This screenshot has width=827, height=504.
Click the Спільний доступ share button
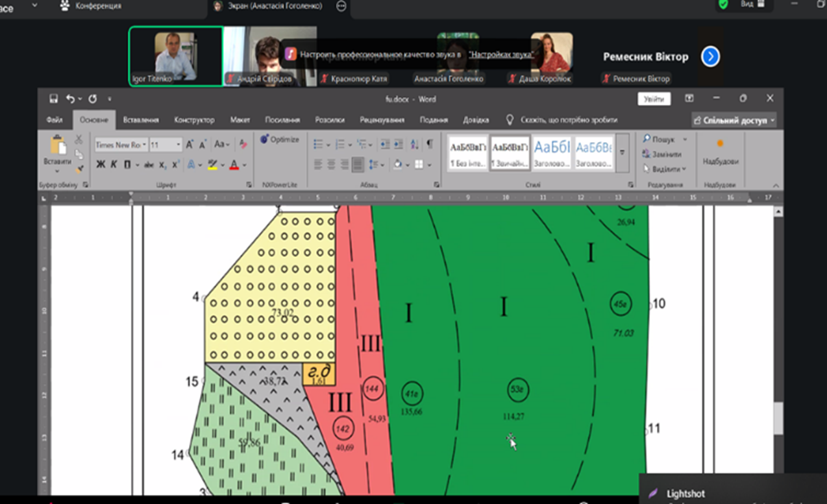coord(733,121)
